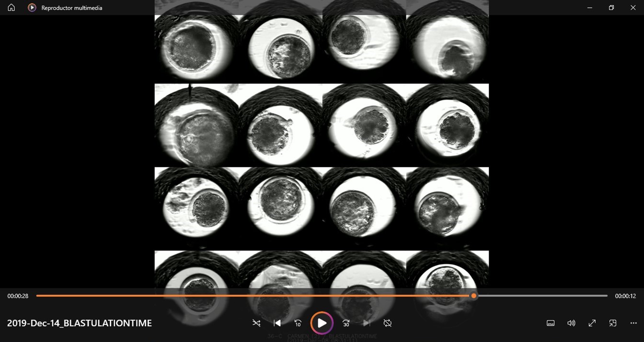644x342 pixels.
Task: Toggle repeat mode
Action: (x=388, y=323)
